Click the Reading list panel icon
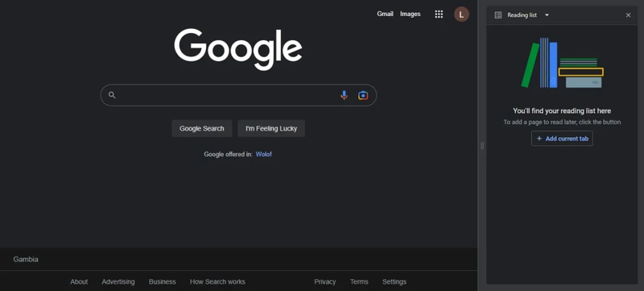Screen dimensions: 644x291 [x=498, y=15]
